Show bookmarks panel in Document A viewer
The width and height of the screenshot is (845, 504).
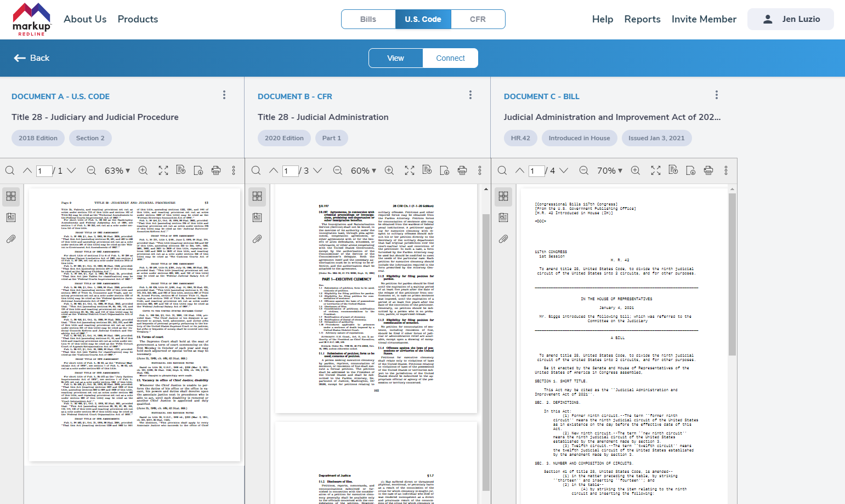click(x=11, y=217)
